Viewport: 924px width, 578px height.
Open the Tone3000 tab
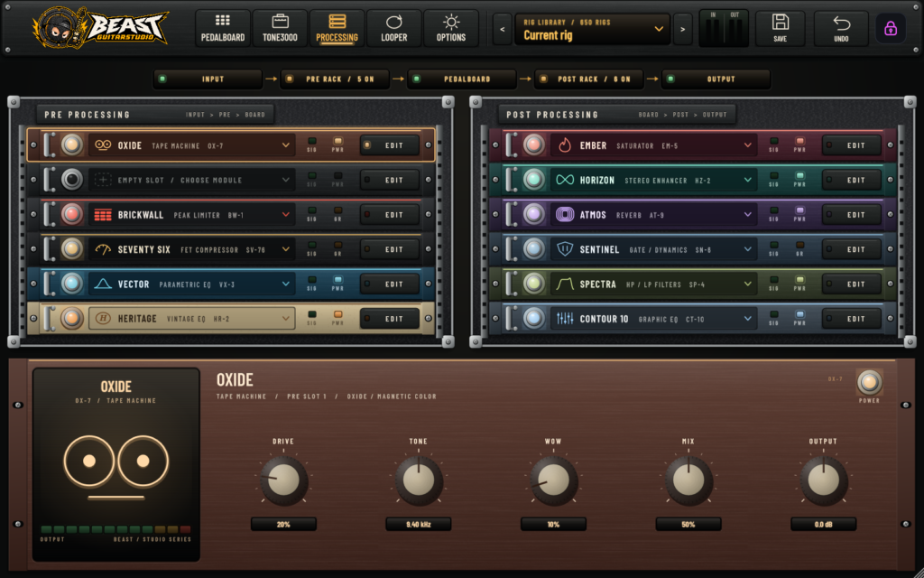[280, 28]
